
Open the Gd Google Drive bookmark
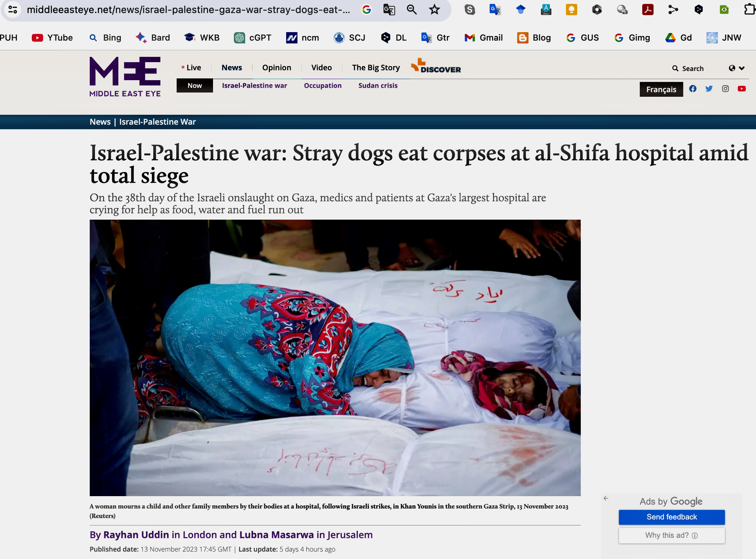pyautogui.click(x=678, y=38)
